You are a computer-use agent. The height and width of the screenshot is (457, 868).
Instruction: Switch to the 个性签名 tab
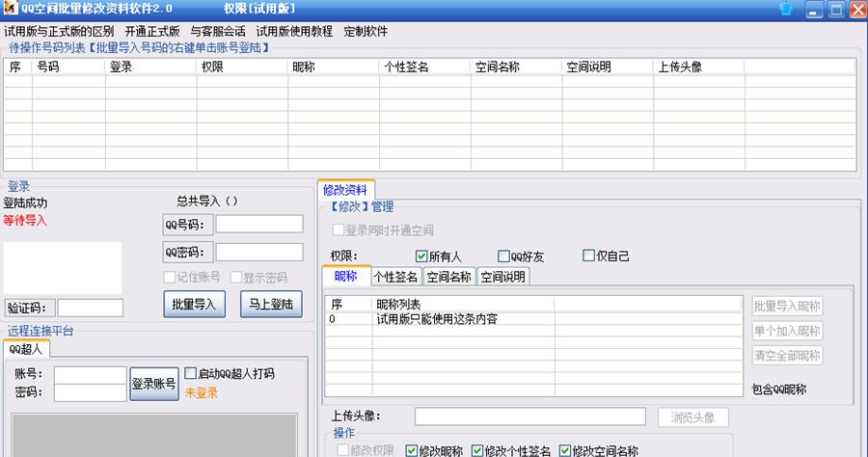395,277
